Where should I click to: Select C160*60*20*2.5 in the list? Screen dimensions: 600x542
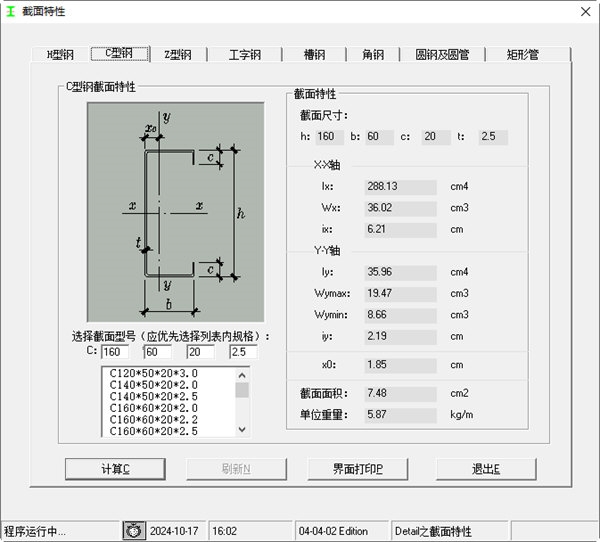pos(153,431)
